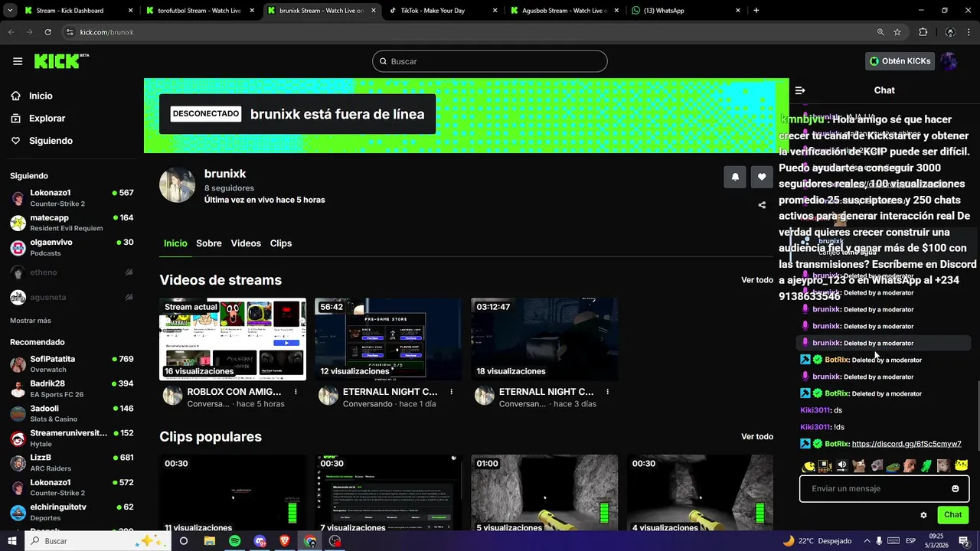
Task: Switch to the WhatsApp browser tab
Action: coord(686,11)
